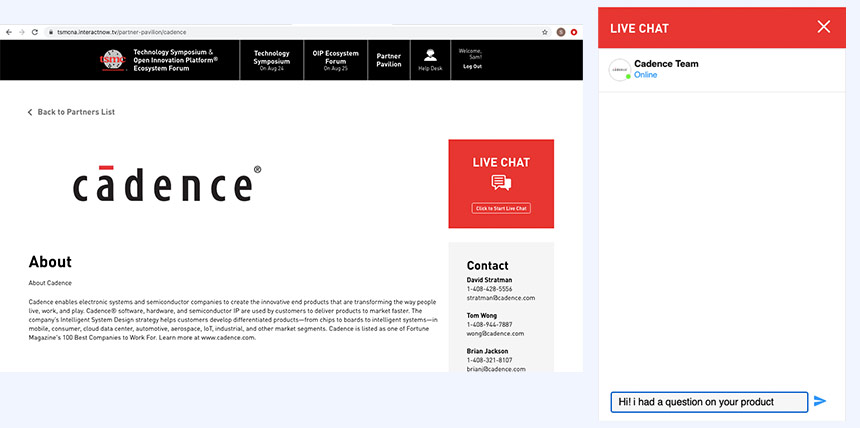This screenshot has width=860, height=428.
Task: Click the browser back arrow
Action: pyautogui.click(x=8, y=32)
